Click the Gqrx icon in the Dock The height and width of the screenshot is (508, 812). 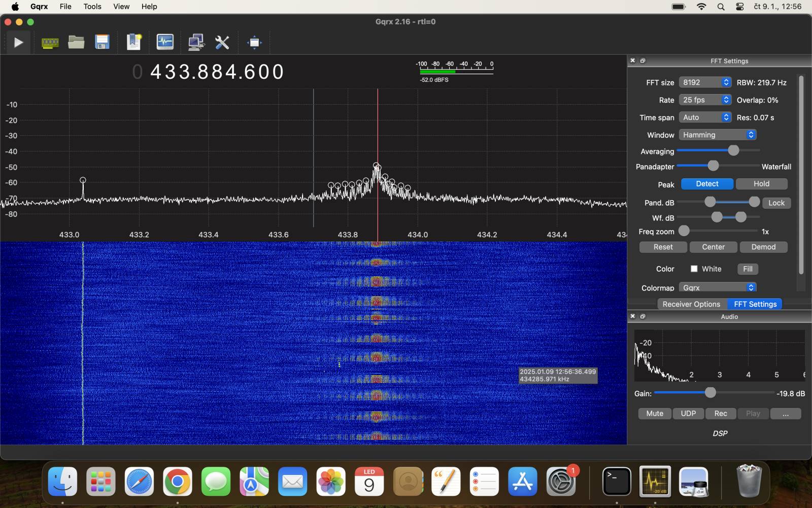point(655,481)
